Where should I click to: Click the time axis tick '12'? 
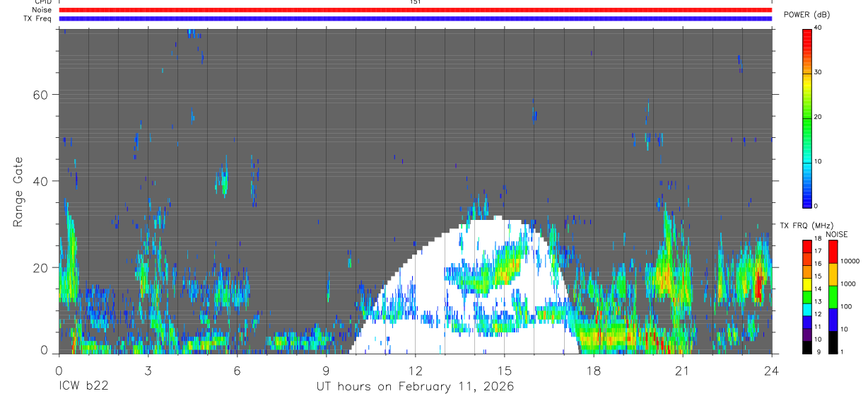415,370
